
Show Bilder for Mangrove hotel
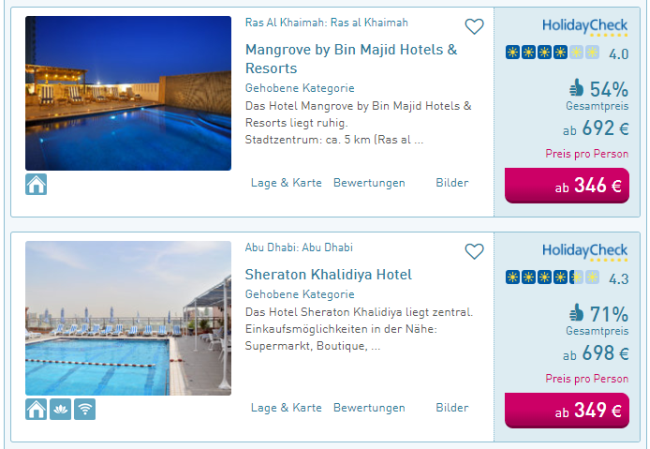click(x=452, y=183)
